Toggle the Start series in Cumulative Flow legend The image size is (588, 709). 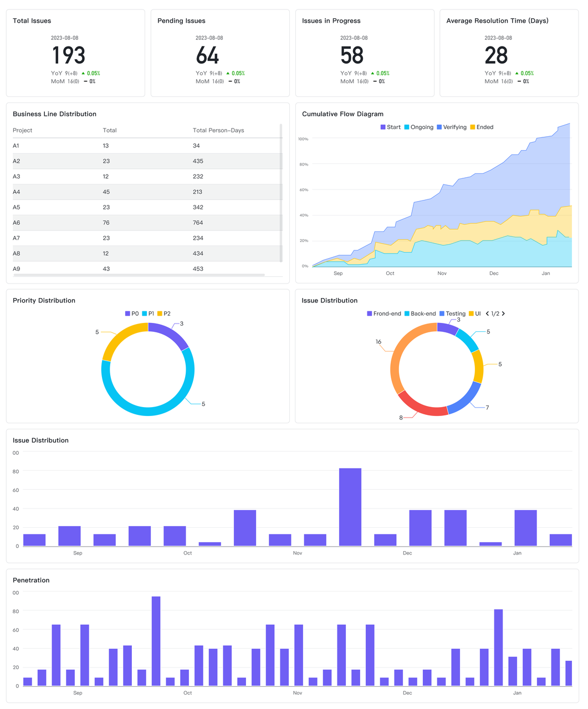click(390, 127)
